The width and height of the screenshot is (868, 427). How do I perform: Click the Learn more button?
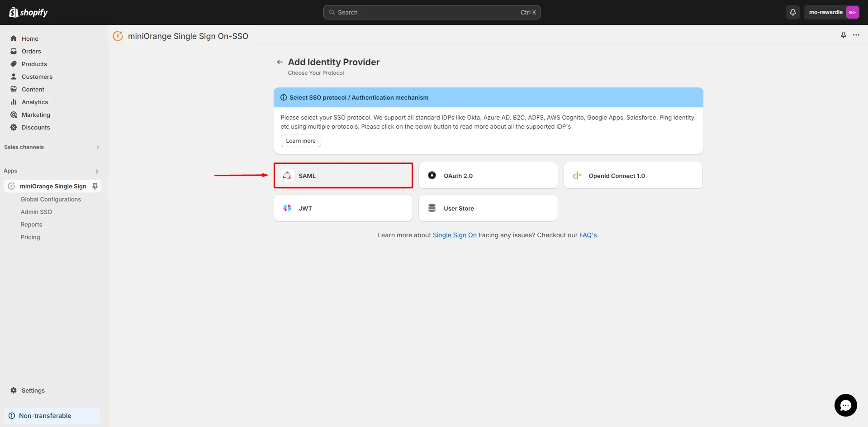click(x=300, y=140)
